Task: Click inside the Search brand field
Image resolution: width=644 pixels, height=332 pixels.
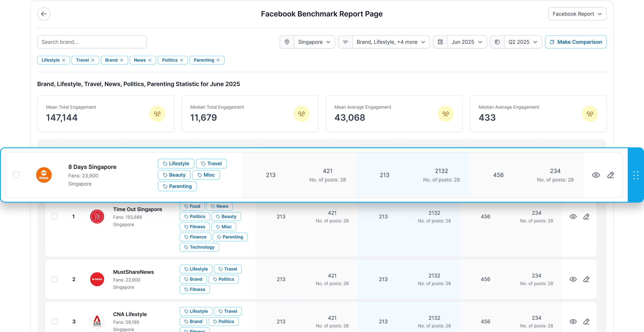Action: (x=92, y=42)
